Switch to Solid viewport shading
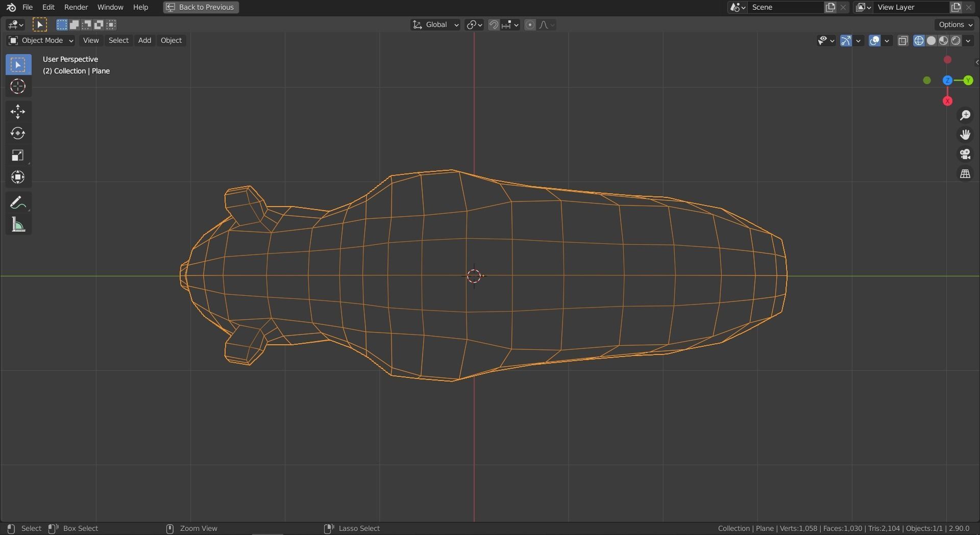 click(x=931, y=41)
